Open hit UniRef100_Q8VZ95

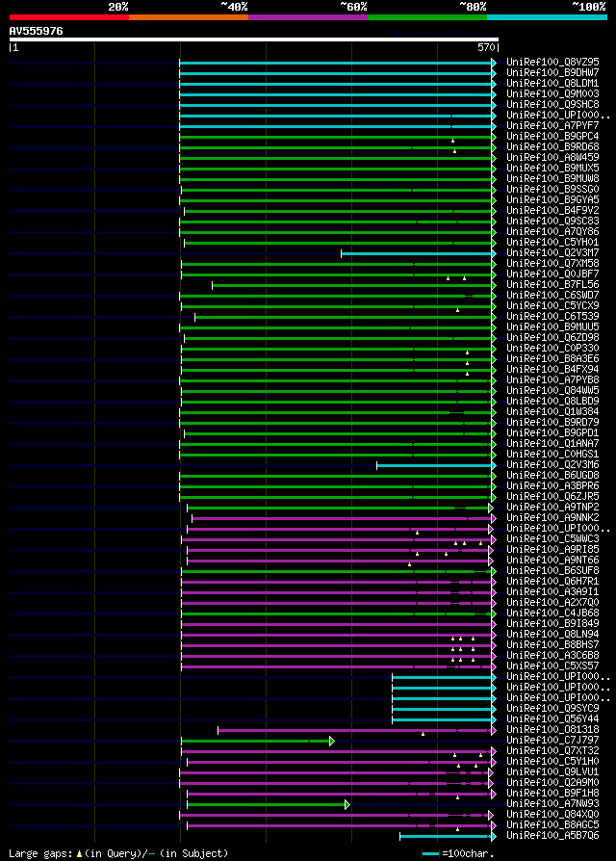coord(552,62)
